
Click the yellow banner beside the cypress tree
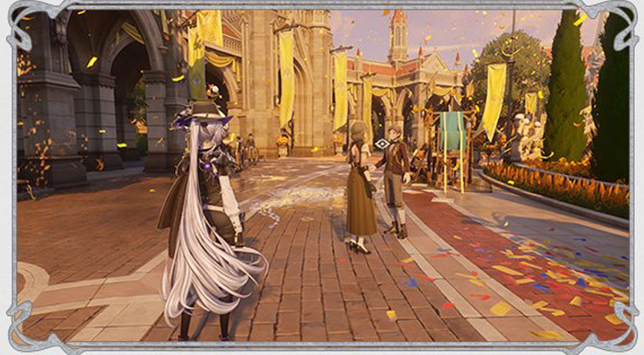[494, 99]
